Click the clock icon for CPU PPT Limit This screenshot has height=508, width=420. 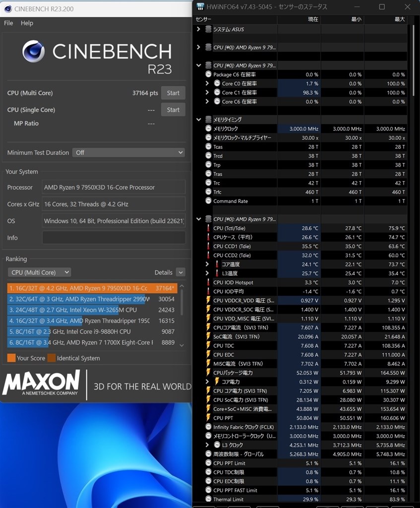click(209, 463)
